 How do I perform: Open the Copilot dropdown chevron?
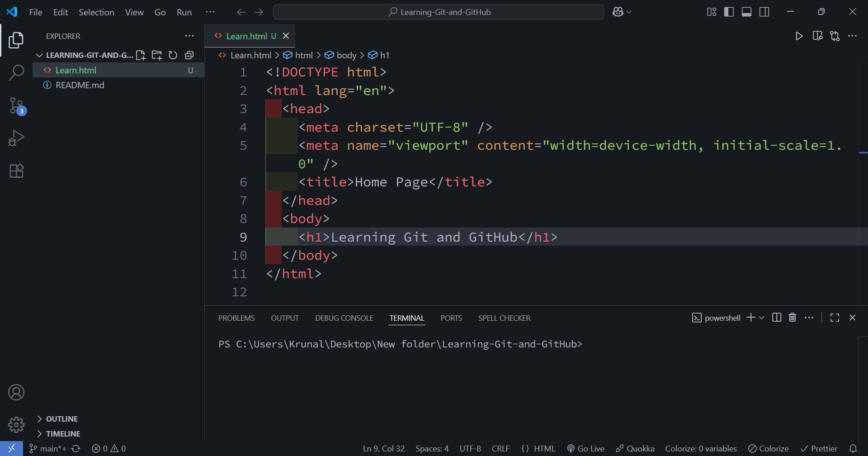tap(629, 12)
